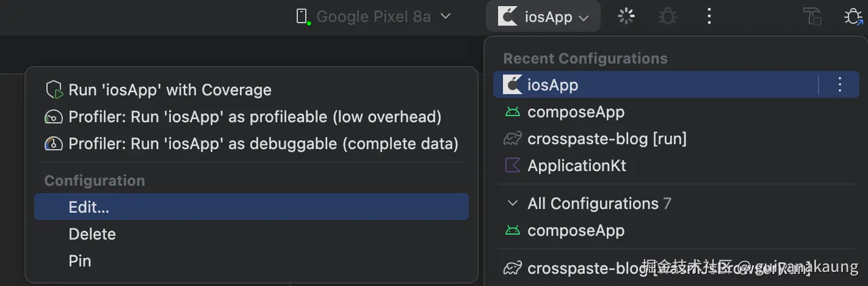Open the More Actions vertical dots in toolbar
Image resolution: width=868 pixels, height=286 pixels.
(709, 16)
